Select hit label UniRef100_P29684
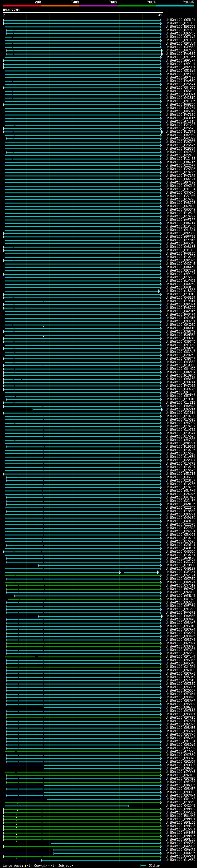The height and width of the screenshot is (868, 197). tap(180, 149)
